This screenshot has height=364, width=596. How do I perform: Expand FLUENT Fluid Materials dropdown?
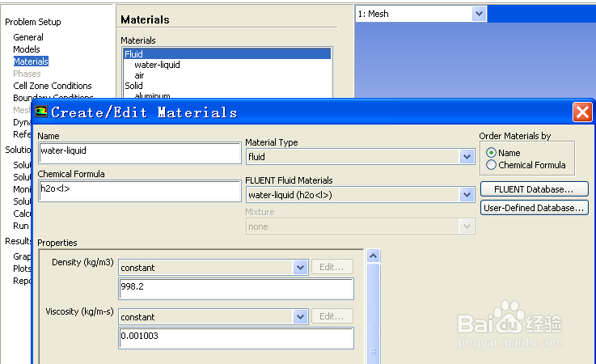click(466, 195)
